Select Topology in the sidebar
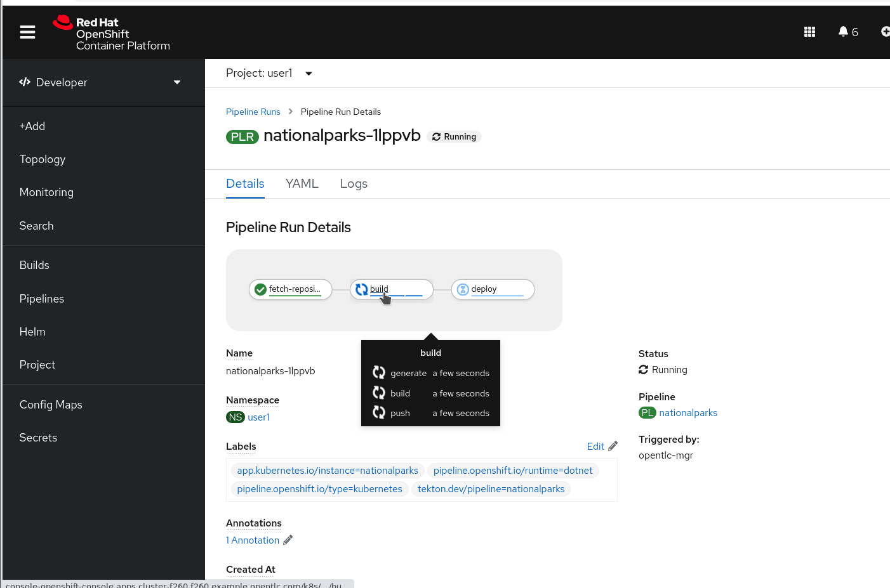 click(43, 159)
